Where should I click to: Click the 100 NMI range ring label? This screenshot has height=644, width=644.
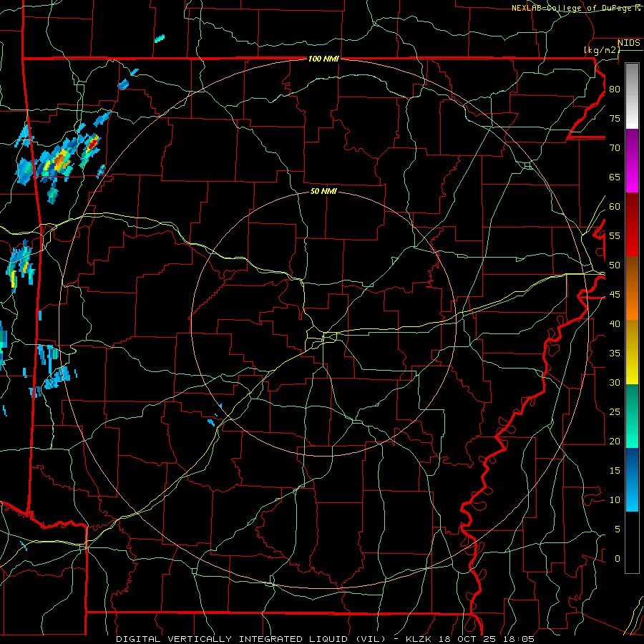point(323,59)
